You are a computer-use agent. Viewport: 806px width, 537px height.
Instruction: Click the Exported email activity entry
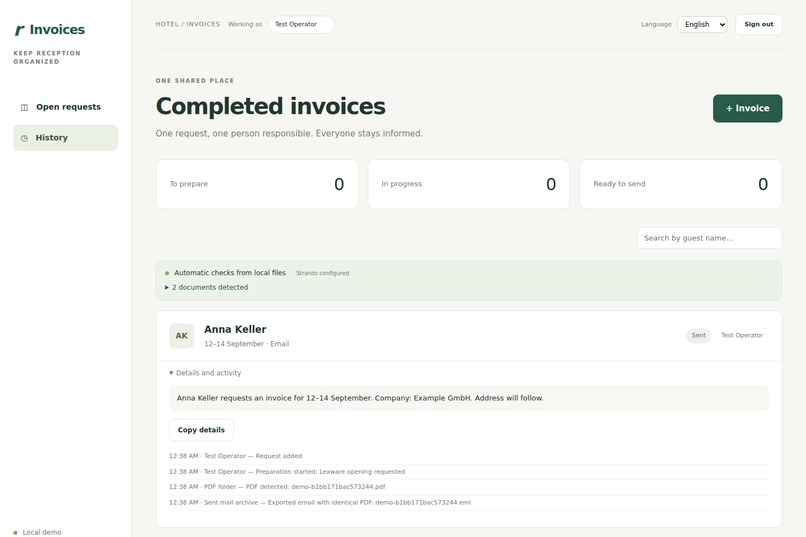pos(320,503)
